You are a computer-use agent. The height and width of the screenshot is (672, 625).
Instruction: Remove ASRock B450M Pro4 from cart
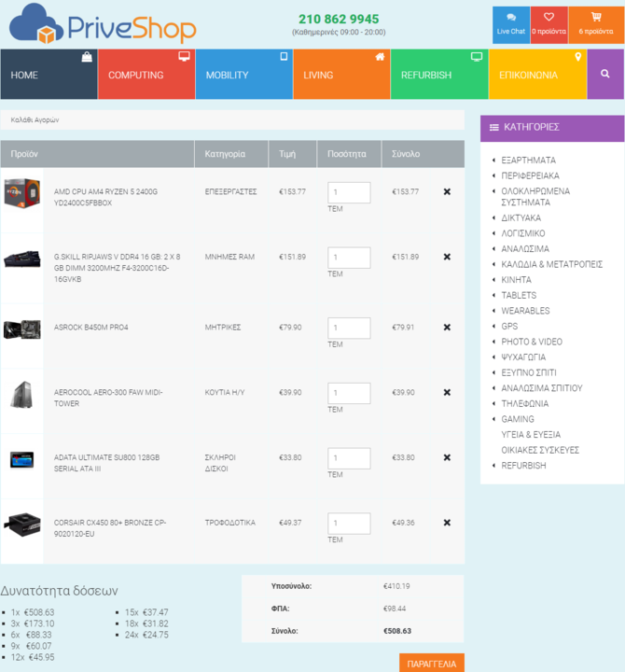tap(447, 327)
